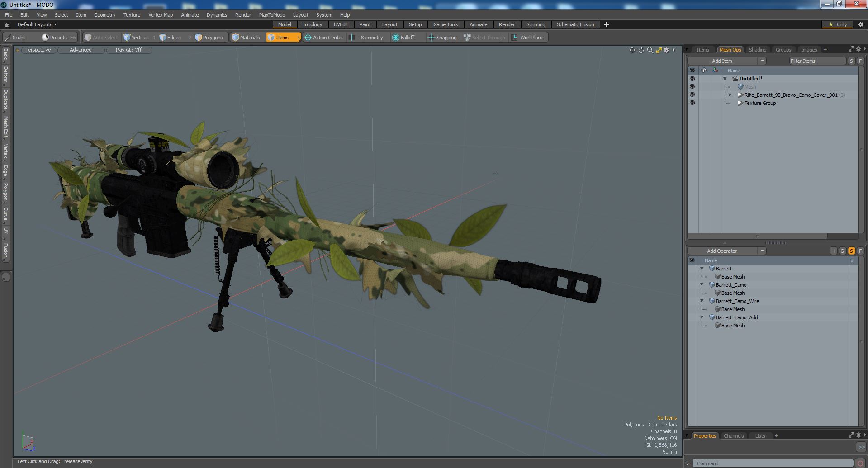Collapse the Barrett_Camo operator entry
The height and width of the screenshot is (468, 868).
(x=702, y=285)
